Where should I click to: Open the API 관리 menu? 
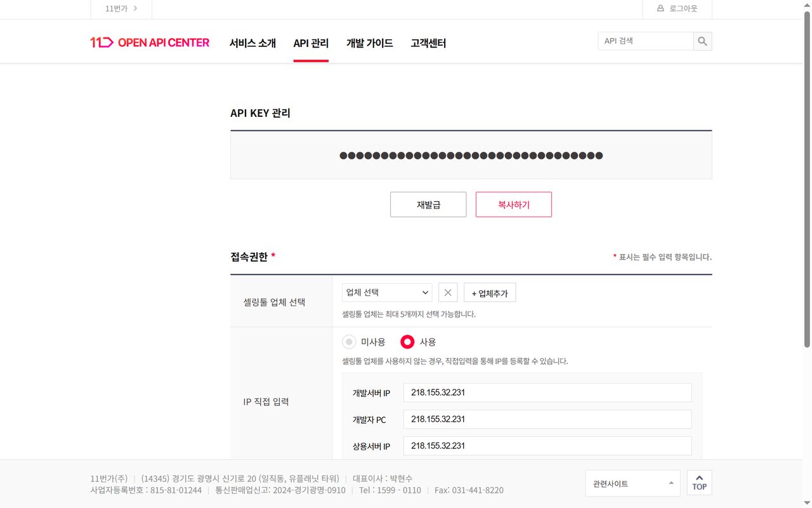[311, 43]
